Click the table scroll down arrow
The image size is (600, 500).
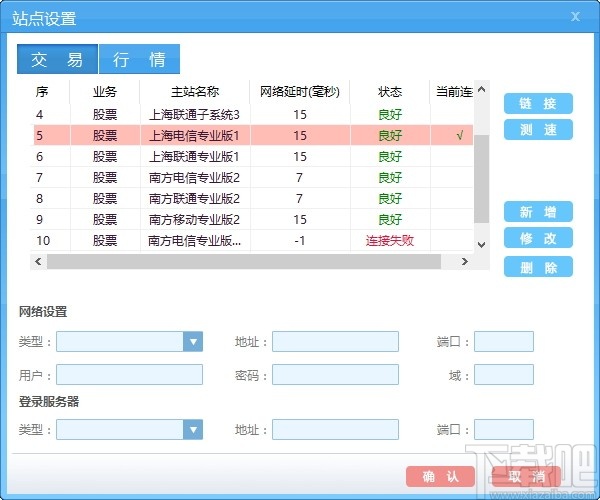coord(482,244)
